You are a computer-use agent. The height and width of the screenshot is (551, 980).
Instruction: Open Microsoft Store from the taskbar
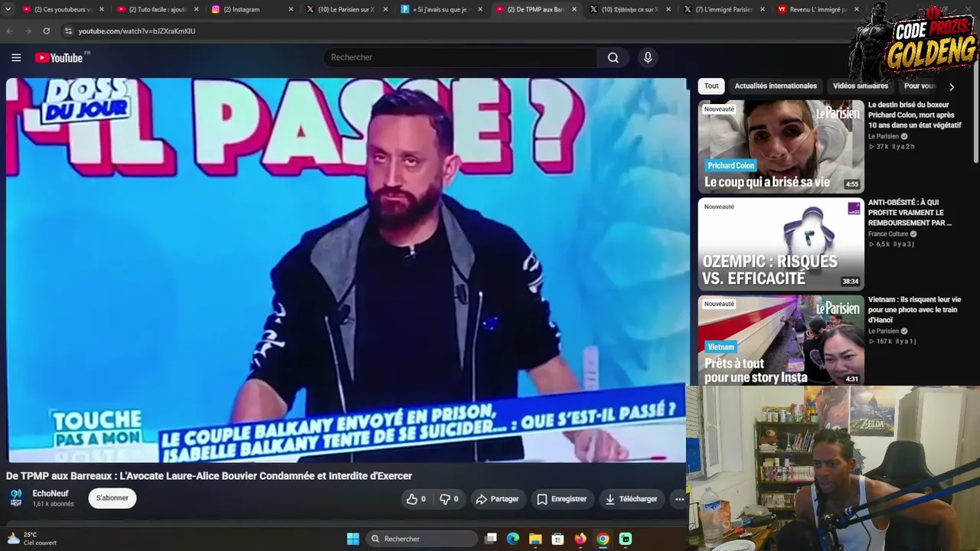click(558, 539)
